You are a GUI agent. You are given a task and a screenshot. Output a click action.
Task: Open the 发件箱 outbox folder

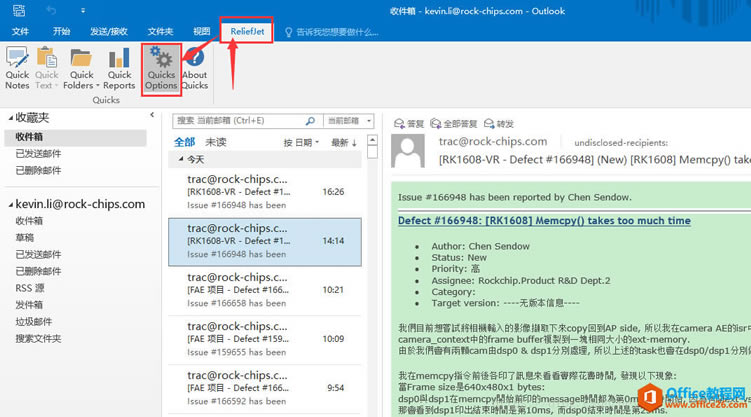pyautogui.click(x=29, y=304)
